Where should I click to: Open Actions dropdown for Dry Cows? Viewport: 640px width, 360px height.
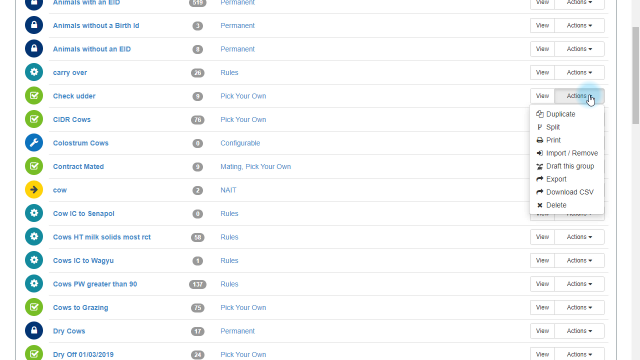pos(579,331)
